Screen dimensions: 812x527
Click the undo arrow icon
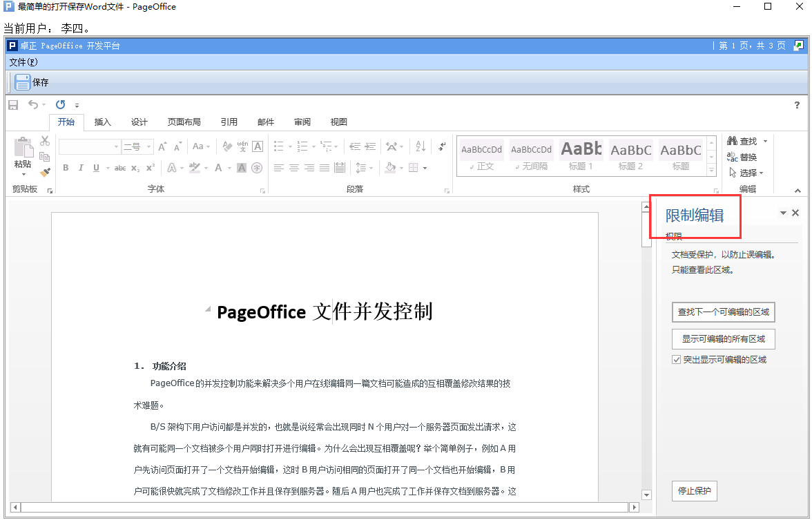click(33, 105)
